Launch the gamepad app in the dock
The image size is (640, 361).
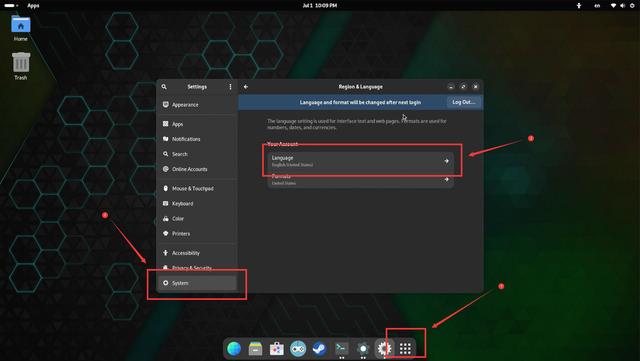[x=298, y=349]
